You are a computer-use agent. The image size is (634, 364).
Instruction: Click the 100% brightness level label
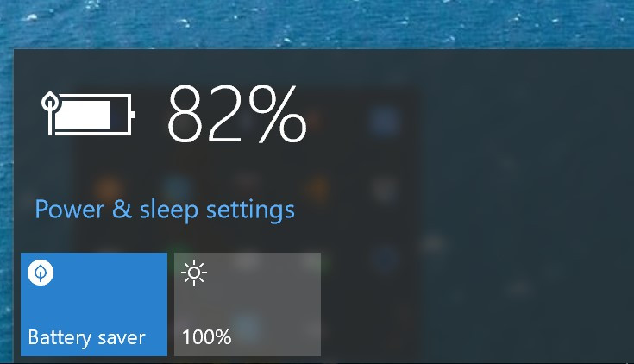coord(207,337)
